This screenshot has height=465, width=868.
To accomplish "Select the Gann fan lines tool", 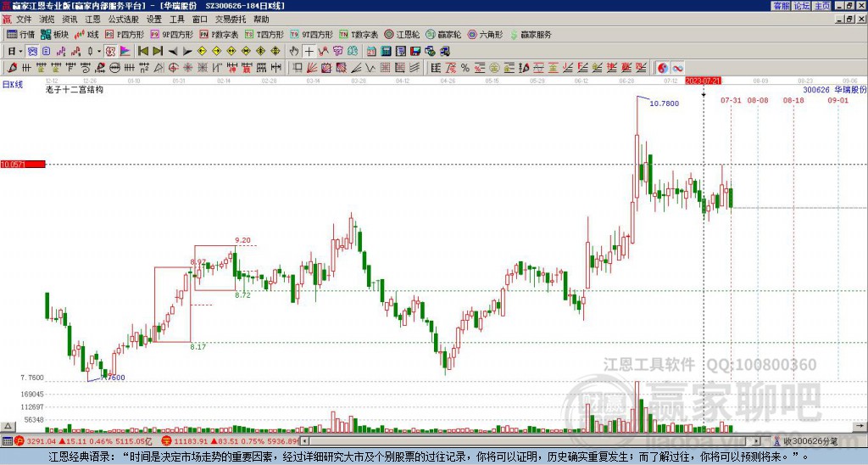I will click(312, 68).
